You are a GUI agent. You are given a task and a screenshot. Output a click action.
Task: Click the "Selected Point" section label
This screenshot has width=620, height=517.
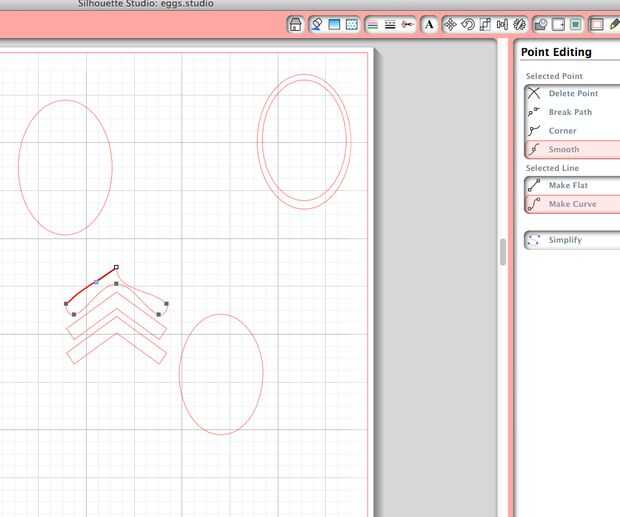(x=554, y=76)
